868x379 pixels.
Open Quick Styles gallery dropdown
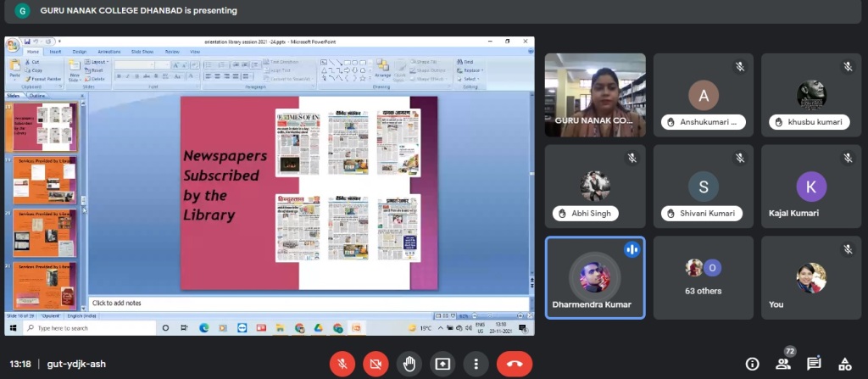point(399,70)
